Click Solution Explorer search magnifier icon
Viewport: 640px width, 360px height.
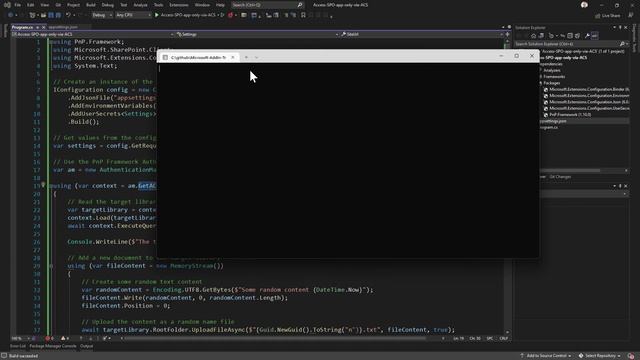[622, 44]
